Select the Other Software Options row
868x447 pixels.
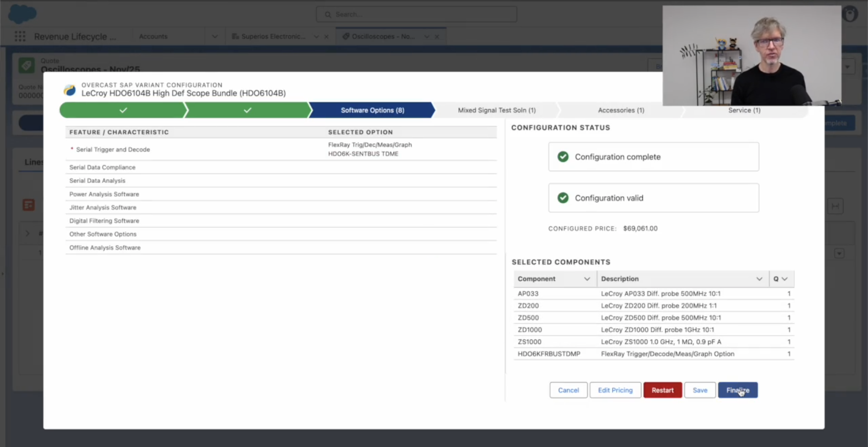coord(281,234)
